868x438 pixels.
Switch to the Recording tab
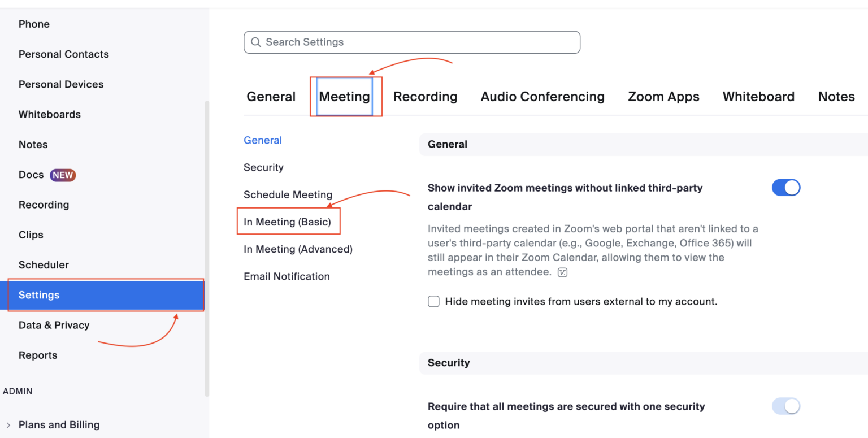coord(426,97)
